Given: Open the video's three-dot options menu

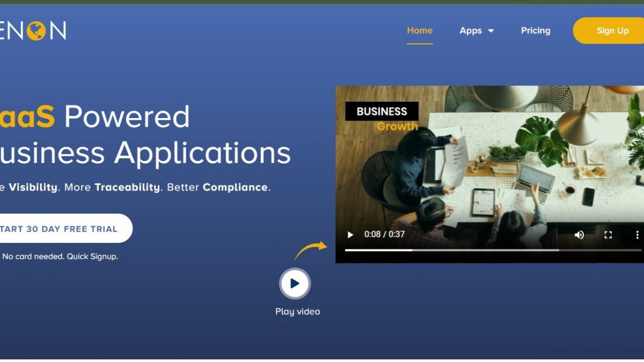Looking at the screenshot, I should [637, 234].
